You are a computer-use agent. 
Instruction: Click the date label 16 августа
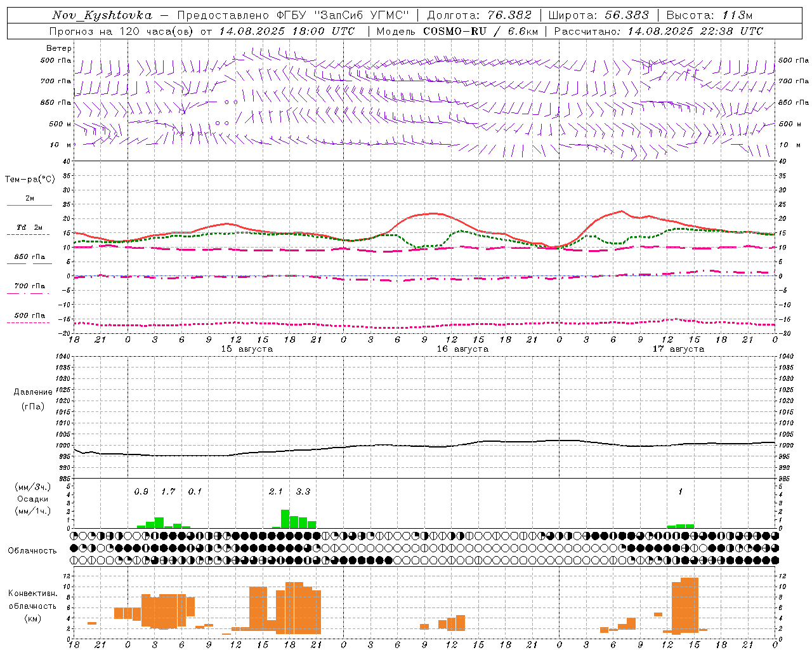462,349
